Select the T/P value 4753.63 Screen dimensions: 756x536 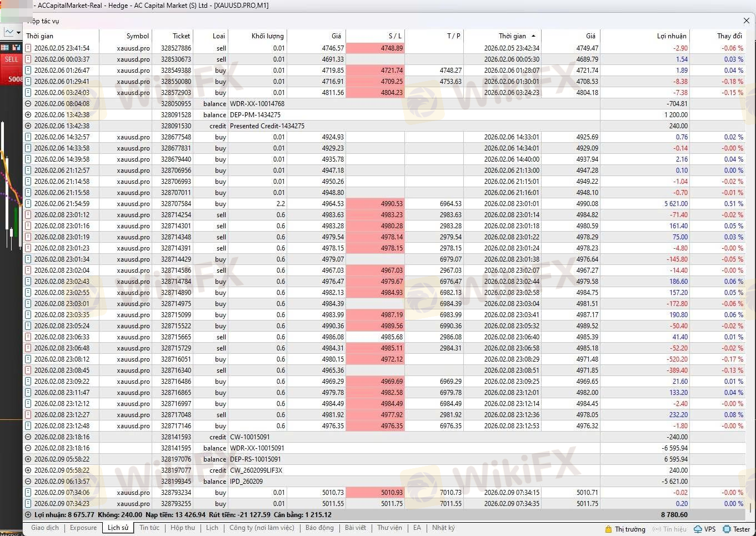pos(450,82)
